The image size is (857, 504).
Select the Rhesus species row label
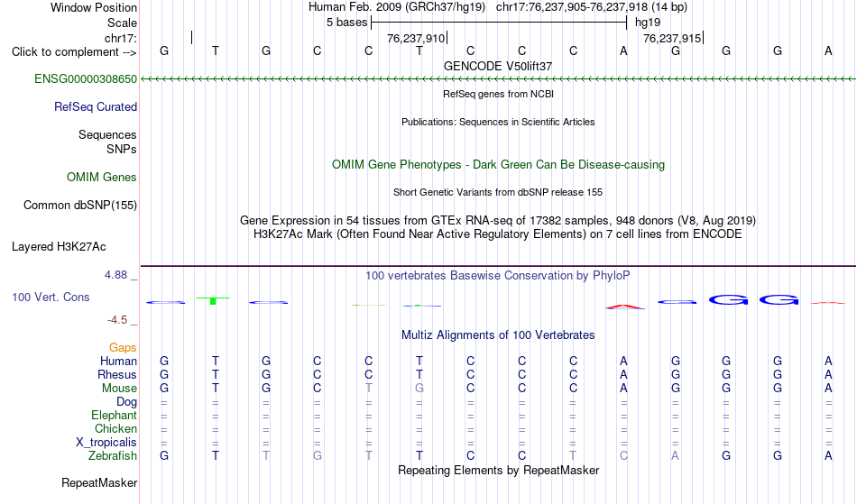point(117,374)
